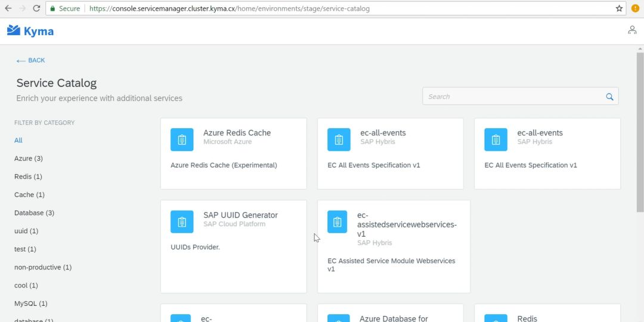Filter by Database (3) category
This screenshot has height=322, width=644.
click(x=34, y=213)
